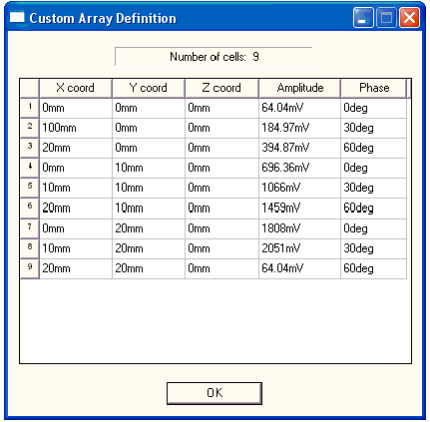The width and height of the screenshot is (430, 422).
Task: Maximize the Custom Array Definition window
Action: click(x=386, y=17)
